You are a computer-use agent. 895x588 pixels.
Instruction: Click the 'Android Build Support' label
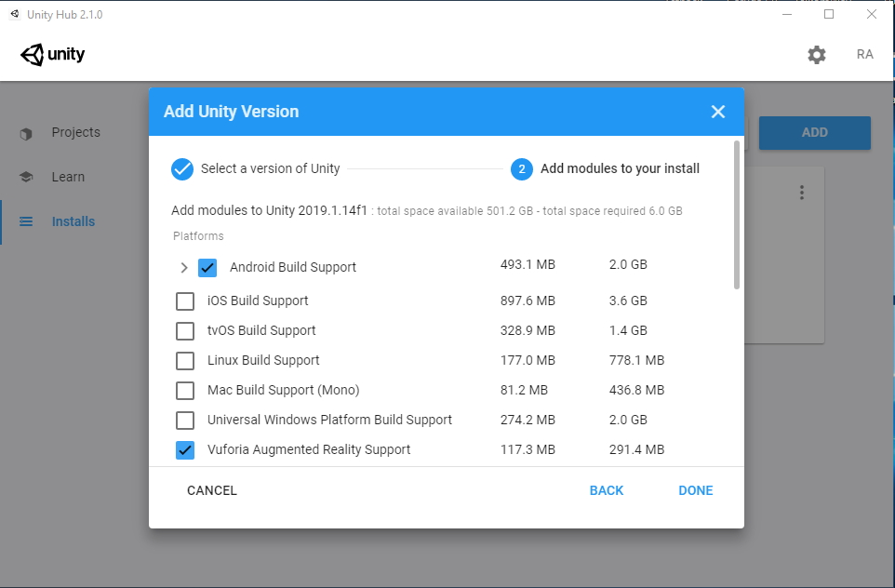tap(293, 267)
